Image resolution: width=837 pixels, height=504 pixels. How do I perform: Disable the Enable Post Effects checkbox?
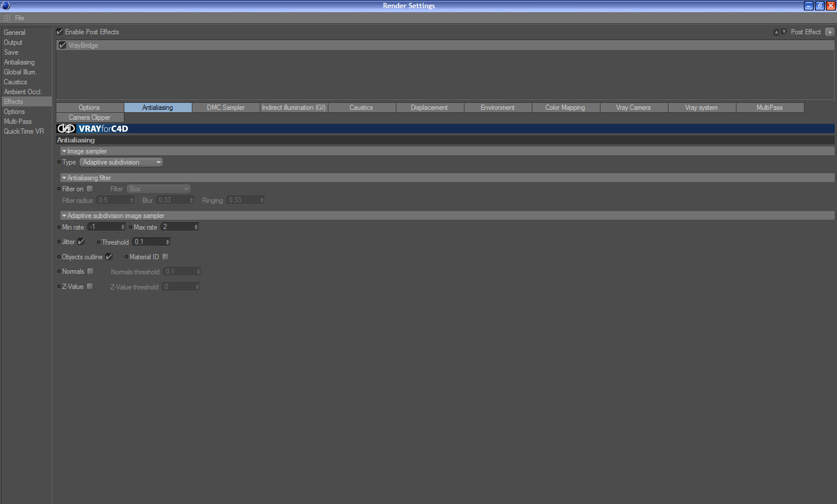pos(59,32)
